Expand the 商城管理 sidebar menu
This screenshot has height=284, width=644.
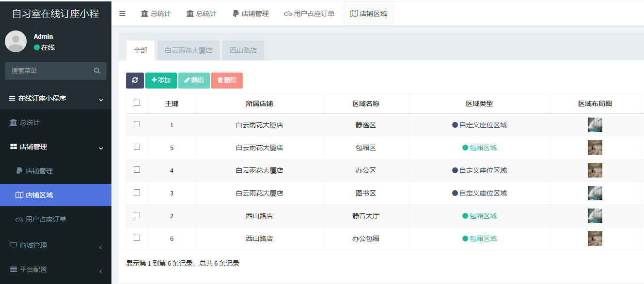click(x=33, y=245)
